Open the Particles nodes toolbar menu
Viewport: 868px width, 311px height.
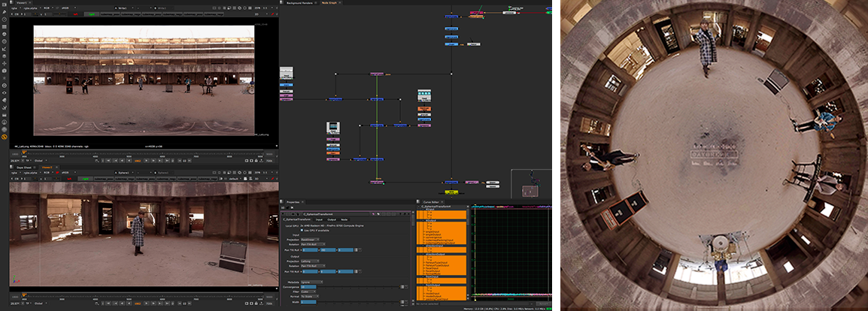tap(5, 78)
